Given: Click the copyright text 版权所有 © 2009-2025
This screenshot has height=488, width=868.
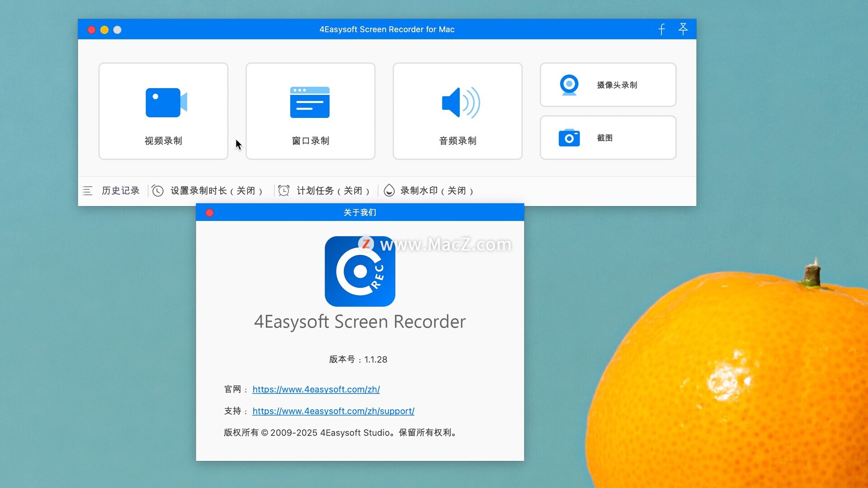Looking at the screenshot, I should pos(341,433).
